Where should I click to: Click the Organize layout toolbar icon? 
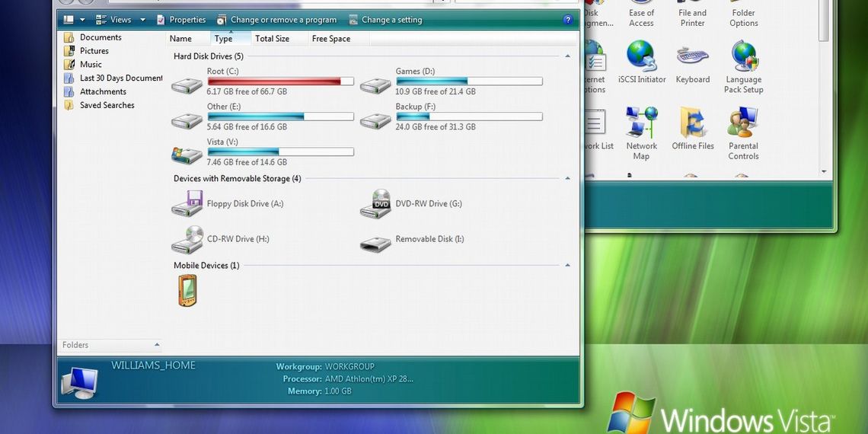click(x=68, y=19)
